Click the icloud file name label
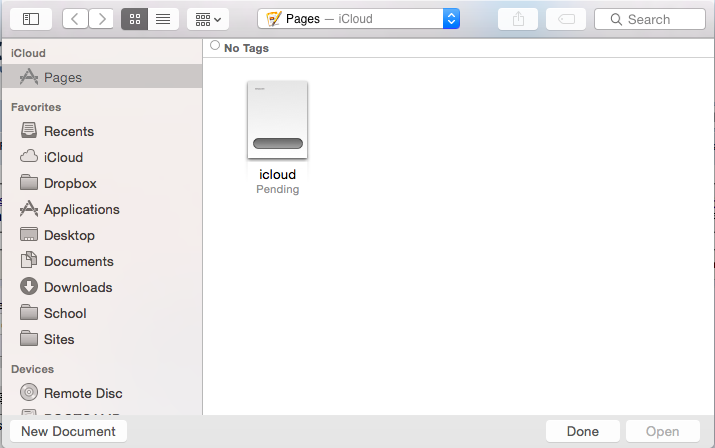This screenshot has height=448, width=715. point(277,174)
